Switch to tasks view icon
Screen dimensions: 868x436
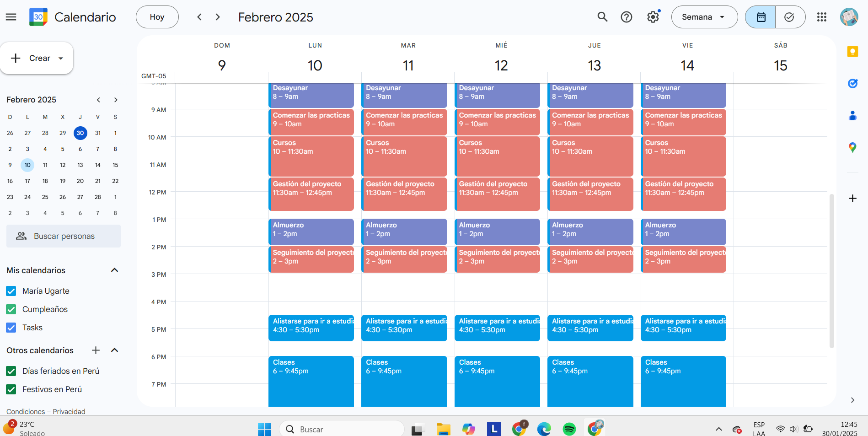click(x=790, y=17)
